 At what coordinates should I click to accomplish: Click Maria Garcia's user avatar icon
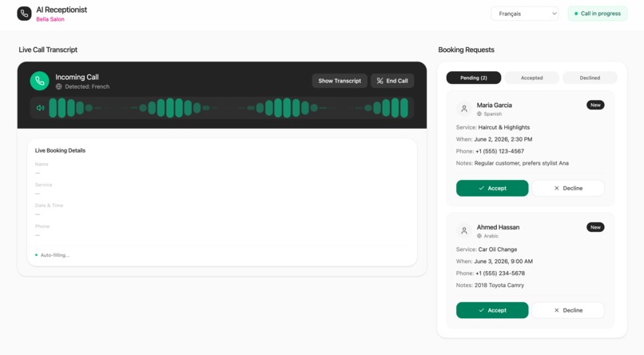(464, 109)
